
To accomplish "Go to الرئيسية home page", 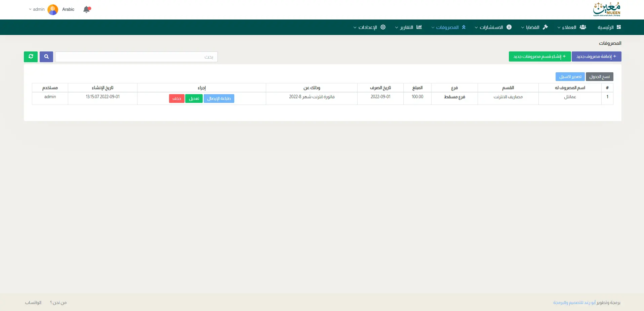I will point(609,27).
